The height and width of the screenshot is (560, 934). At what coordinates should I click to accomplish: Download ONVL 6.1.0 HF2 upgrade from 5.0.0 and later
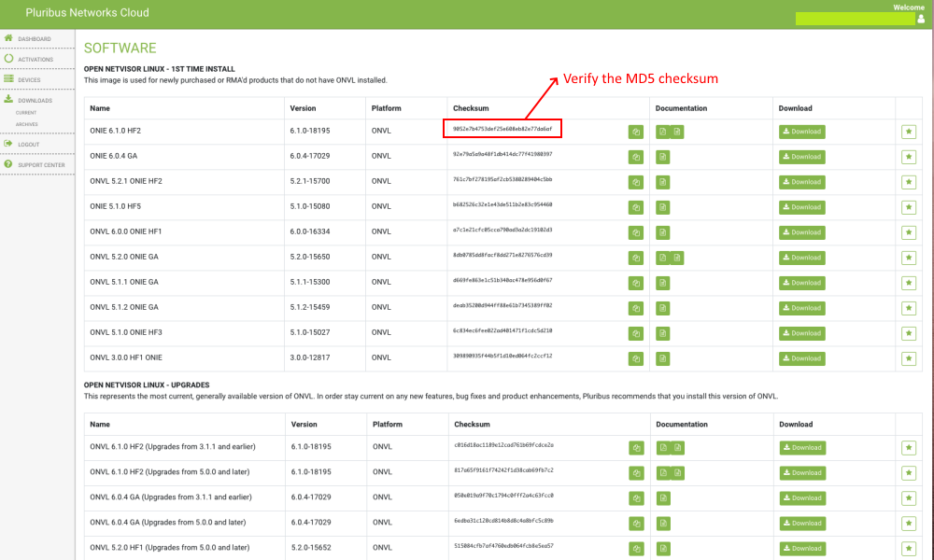(x=802, y=473)
